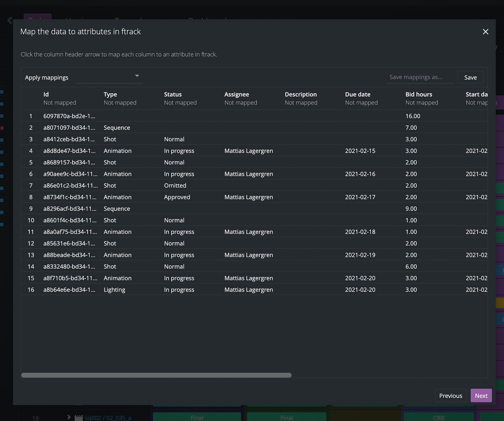Screen dimensions: 504x421
Task: Select Id cell a85631e6-bd34-1...
Action: [69, 243]
